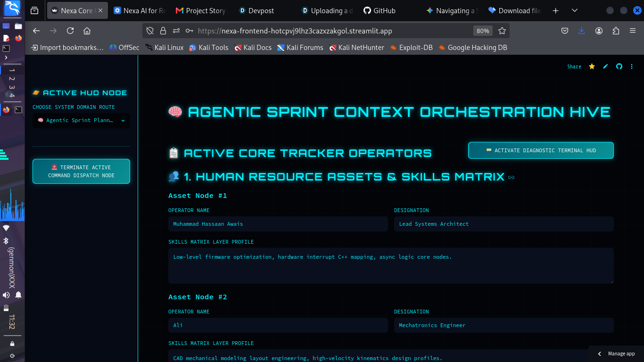The width and height of the screenshot is (644, 362).
Task: Open site permissions icon in address bar
Action: click(x=176, y=31)
